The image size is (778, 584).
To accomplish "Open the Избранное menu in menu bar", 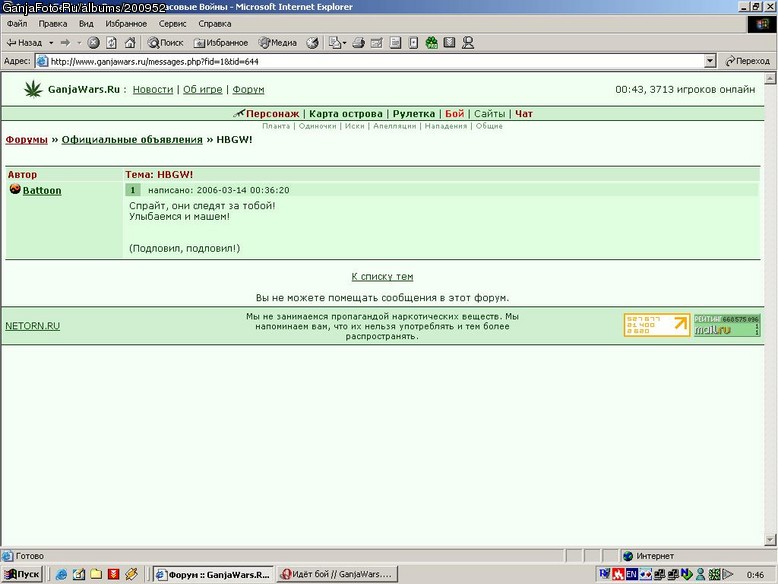I will [x=126, y=24].
